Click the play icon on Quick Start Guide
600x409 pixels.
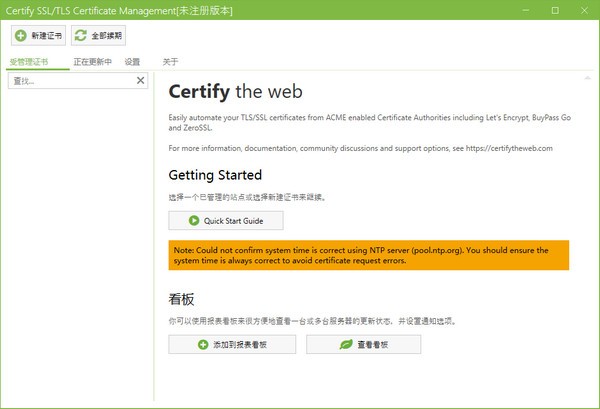pos(193,220)
